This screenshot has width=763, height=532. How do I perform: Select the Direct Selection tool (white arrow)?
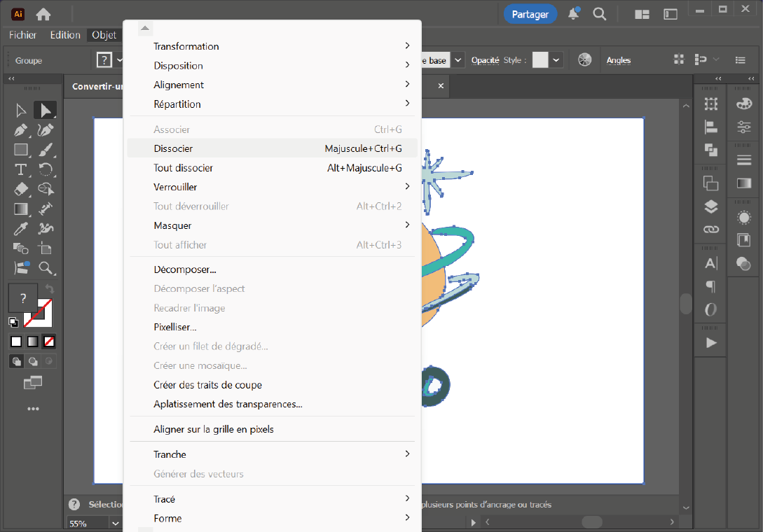point(21,111)
